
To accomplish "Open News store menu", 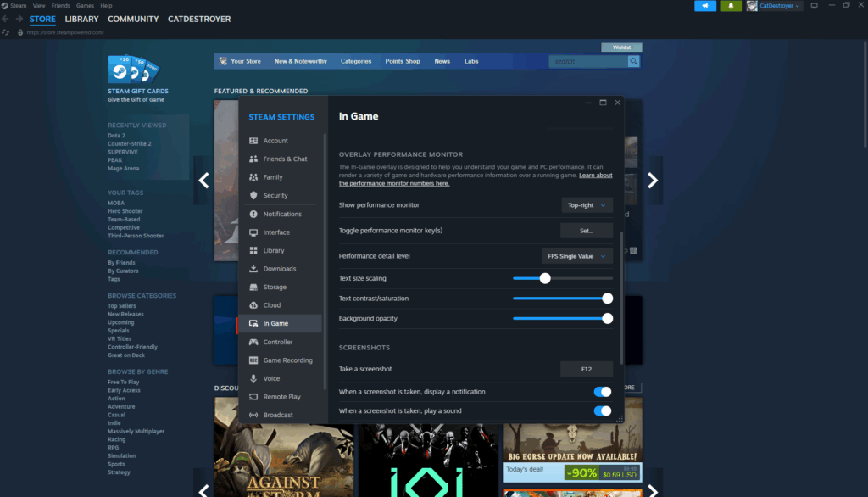I will (x=442, y=62).
